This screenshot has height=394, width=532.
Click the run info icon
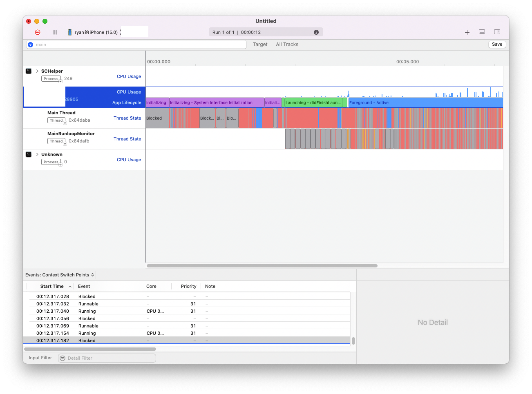coord(316,32)
